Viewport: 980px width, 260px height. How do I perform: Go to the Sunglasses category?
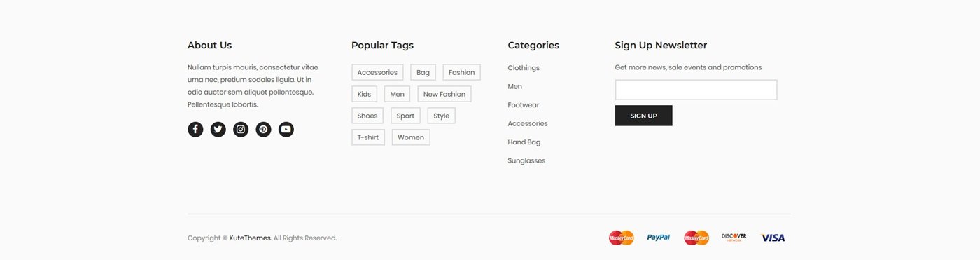click(x=526, y=160)
